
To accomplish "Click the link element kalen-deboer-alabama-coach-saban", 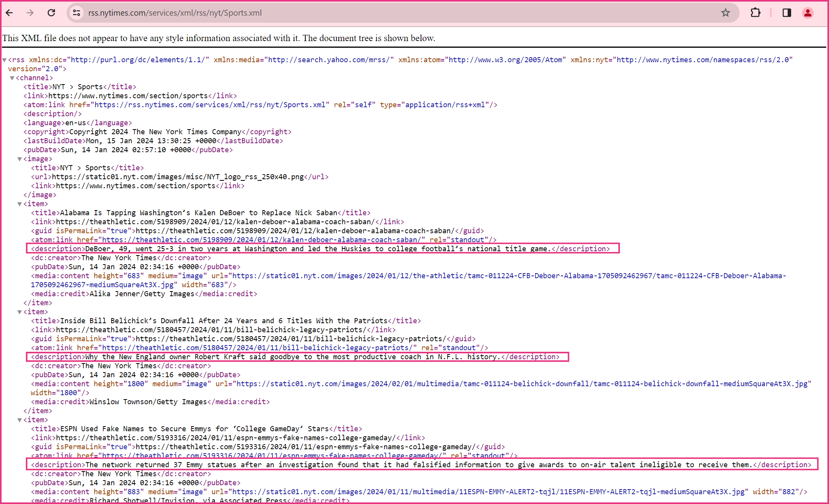I will pos(218,222).
